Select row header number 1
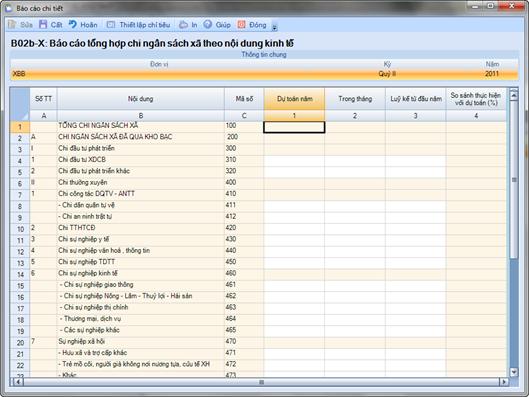The image size is (529, 397). (20, 127)
